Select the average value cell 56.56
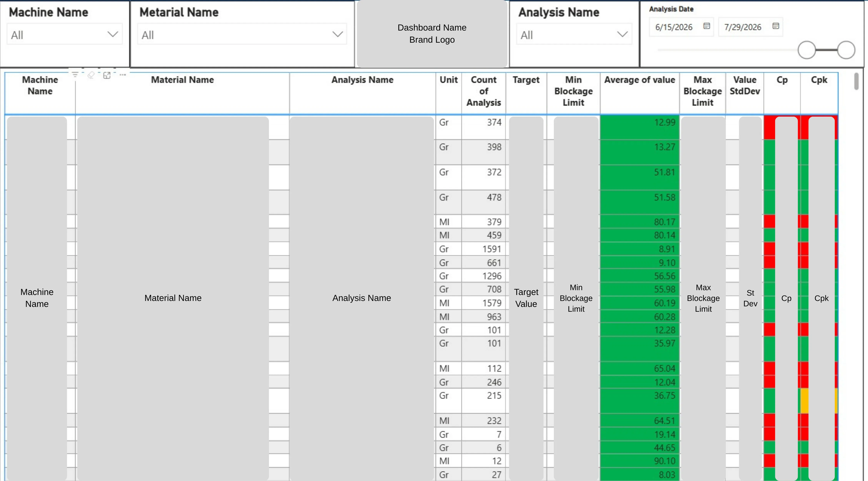This screenshot has width=868, height=481. coord(640,276)
